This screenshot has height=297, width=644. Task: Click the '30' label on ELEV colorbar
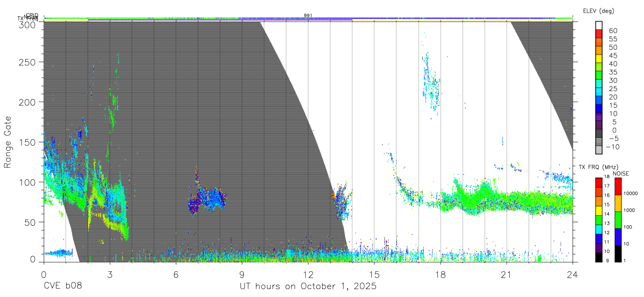click(x=613, y=80)
